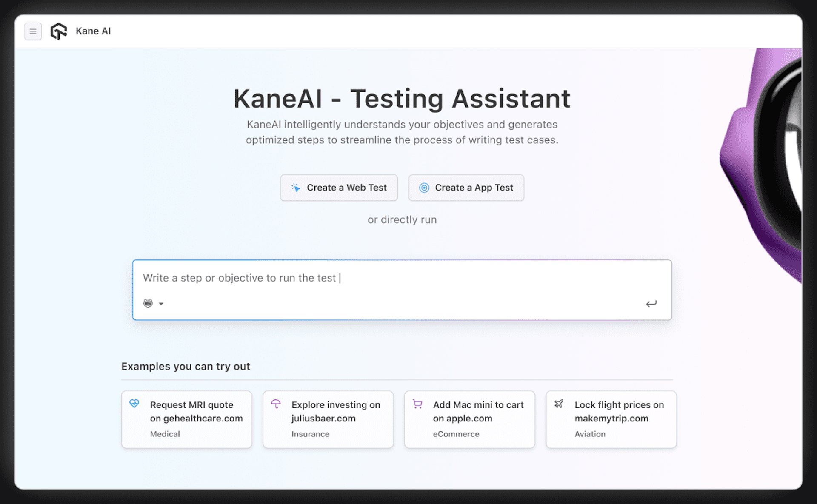Click the umbrella Insurance icon
The image size is (817, 504).
tap(276, 404)
